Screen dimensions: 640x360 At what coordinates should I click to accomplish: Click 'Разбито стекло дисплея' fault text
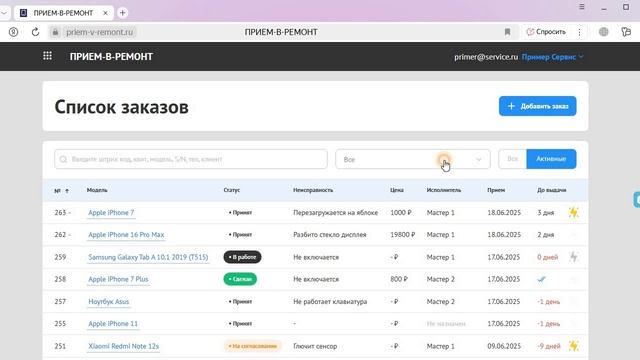[x=330, y=235]
